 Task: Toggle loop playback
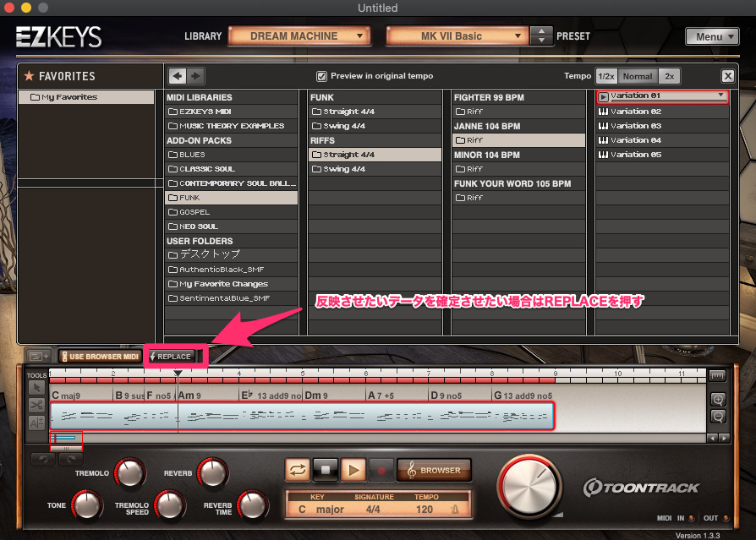click(x=297, y=470)
